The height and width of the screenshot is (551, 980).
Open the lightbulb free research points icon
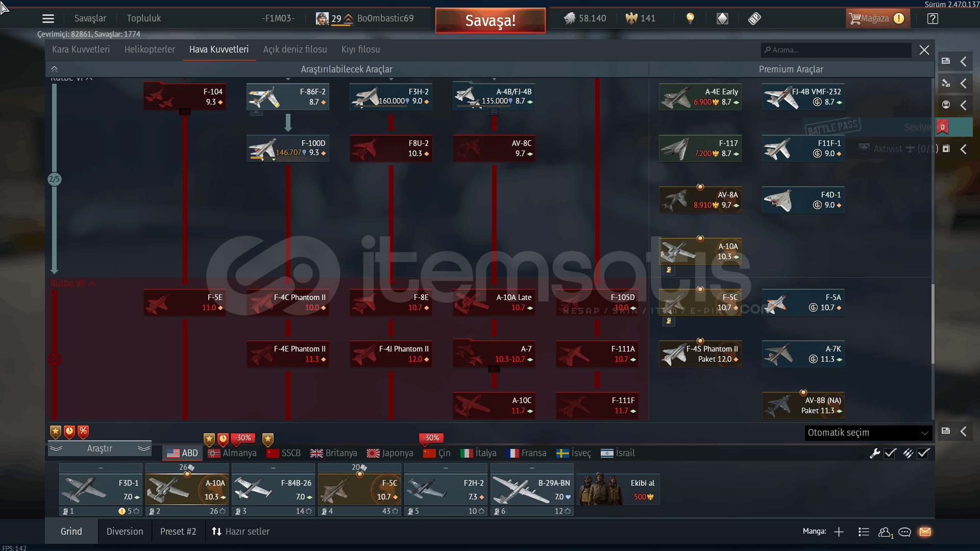tap(690, 19)
